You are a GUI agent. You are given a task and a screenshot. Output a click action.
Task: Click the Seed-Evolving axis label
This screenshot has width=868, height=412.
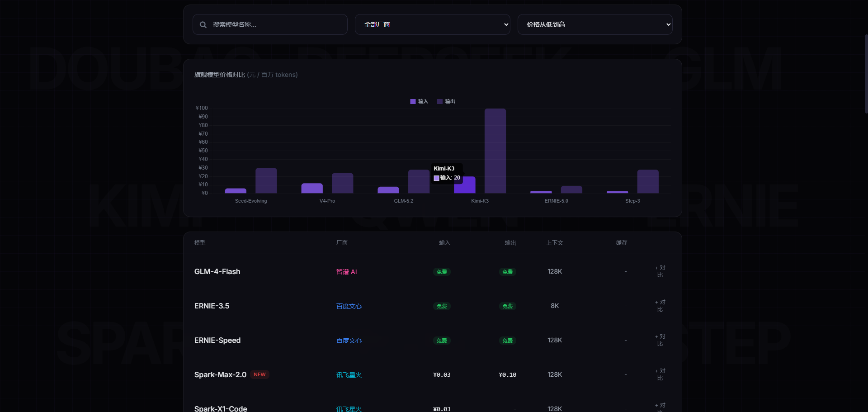pos(251,201)
